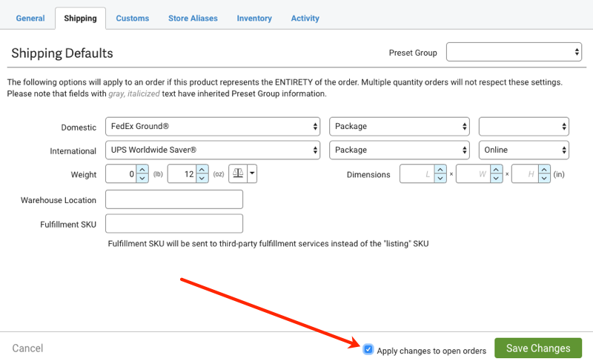Screen dimensions: 593x364
Task: Open the scale icon dropdown arrow
Action: [x=252, y=174]
